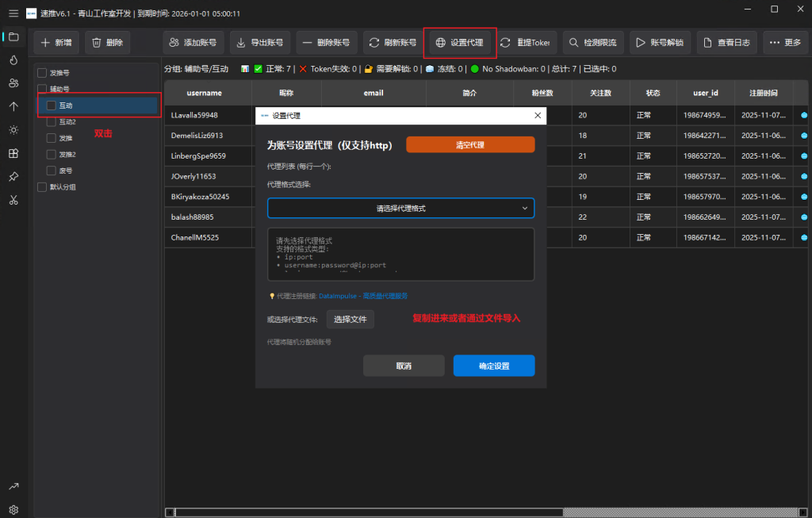
Task: Open the hamburger menu in title bar
Action: 13,13
